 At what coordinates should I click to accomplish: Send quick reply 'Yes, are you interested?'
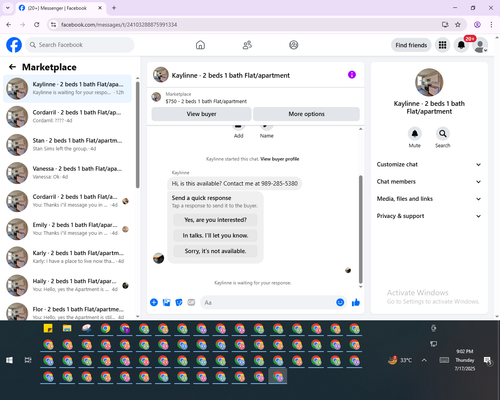tap(215, 220)
